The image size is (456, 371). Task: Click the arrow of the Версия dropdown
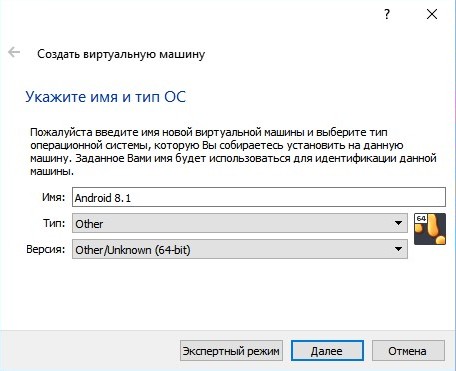[x=398, y=249]
